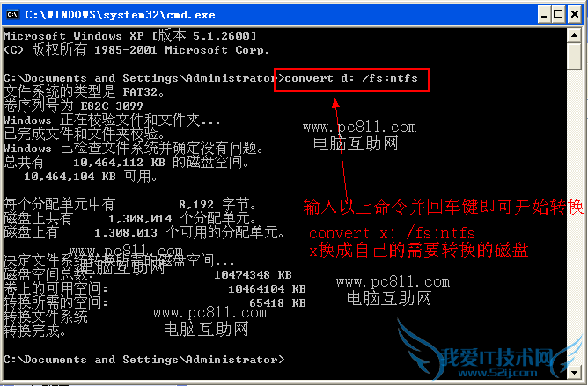Click the scrollbar up arrow
This screenshot has height=386, width=588.
pyautogui.click(x=574, y=35)
